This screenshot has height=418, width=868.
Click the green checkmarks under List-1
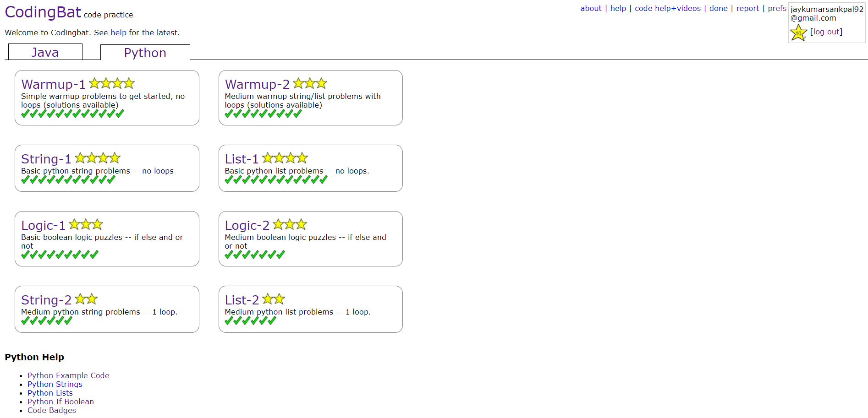click(276, 179)
